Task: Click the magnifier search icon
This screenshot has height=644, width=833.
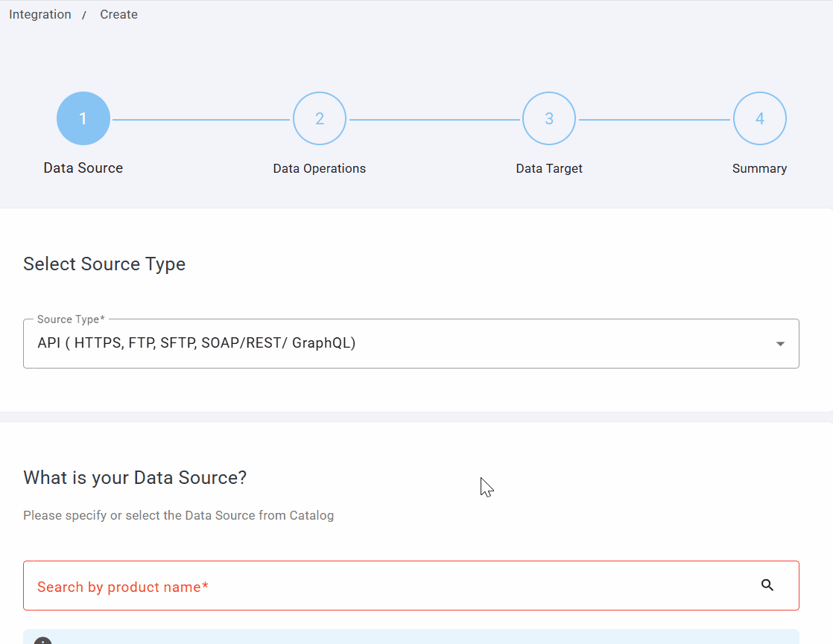Action: 767,585
